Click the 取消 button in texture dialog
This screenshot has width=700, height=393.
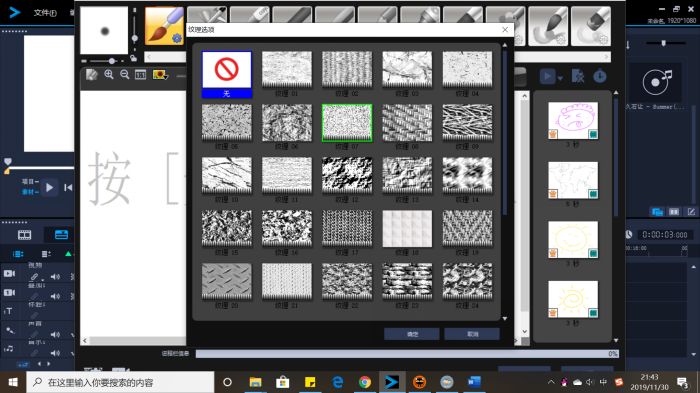tap(472, 334)
